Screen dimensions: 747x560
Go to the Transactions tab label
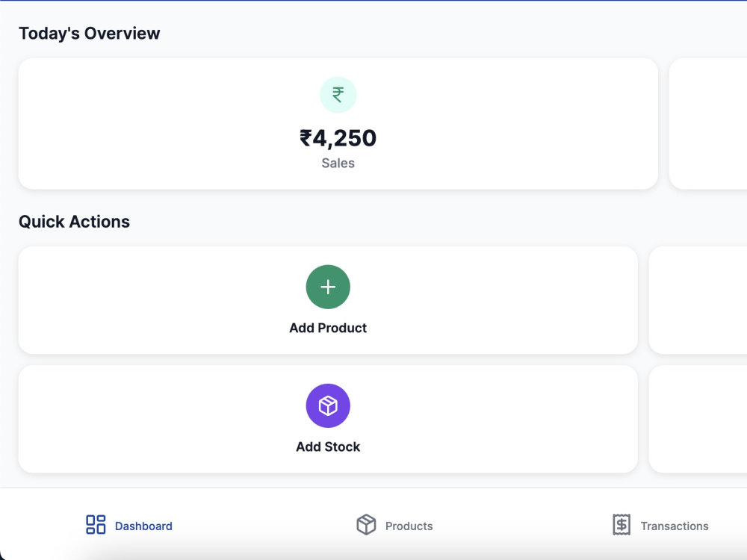coord(674,526)
